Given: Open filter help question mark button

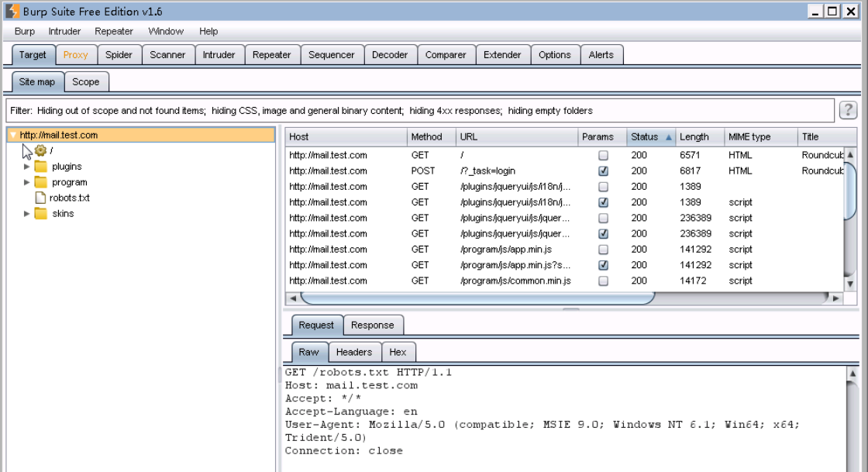Looking at the screenshot, I should pyautogui.click(x=848, y=110).
